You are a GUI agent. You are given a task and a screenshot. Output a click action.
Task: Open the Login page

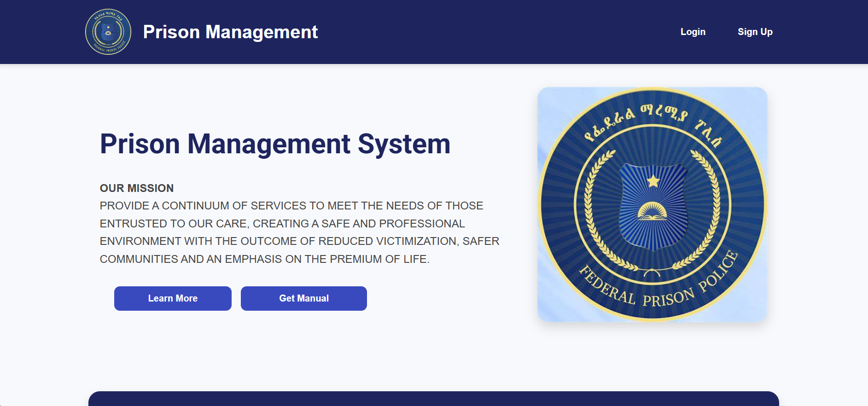[693, 32]
